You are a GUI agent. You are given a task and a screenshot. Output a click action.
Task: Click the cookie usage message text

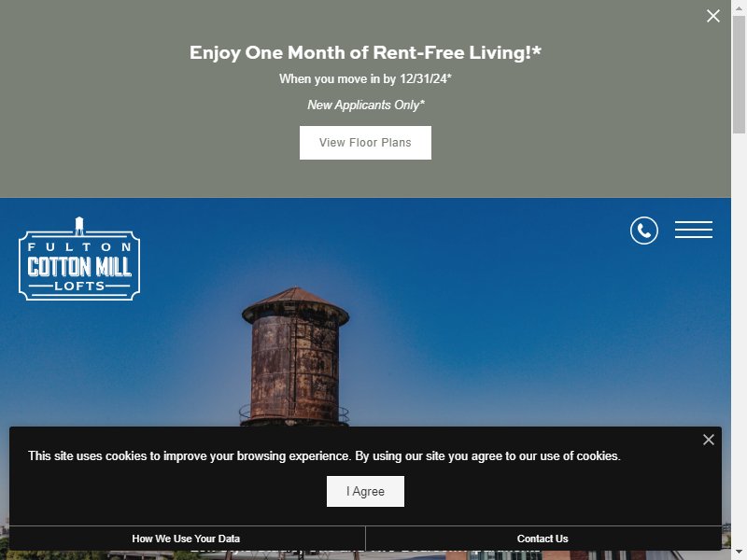tap(324, 455)
